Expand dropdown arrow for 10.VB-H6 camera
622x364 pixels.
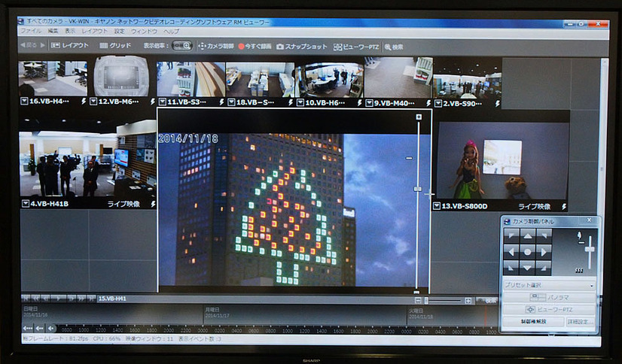[300, 103]
